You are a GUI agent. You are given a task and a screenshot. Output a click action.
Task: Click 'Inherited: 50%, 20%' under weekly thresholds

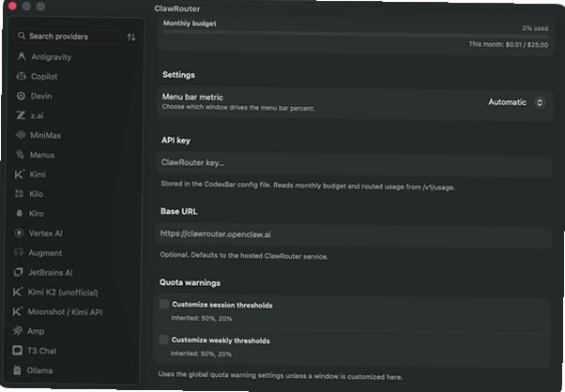click(201, 354)
